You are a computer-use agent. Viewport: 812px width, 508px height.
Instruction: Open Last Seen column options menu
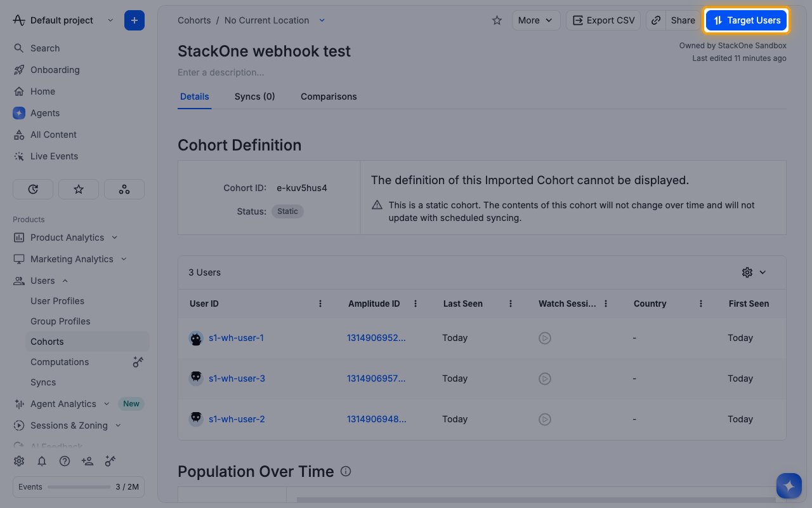tap(511, 304)
